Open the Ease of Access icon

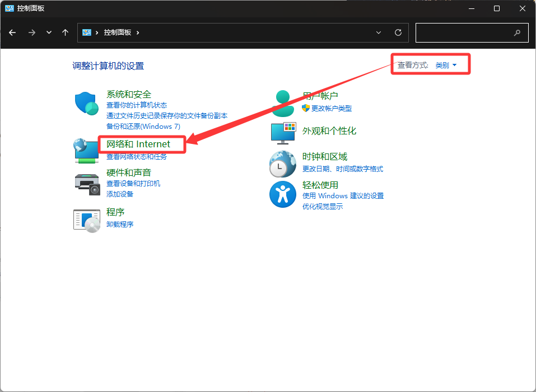tap(283, 194)
